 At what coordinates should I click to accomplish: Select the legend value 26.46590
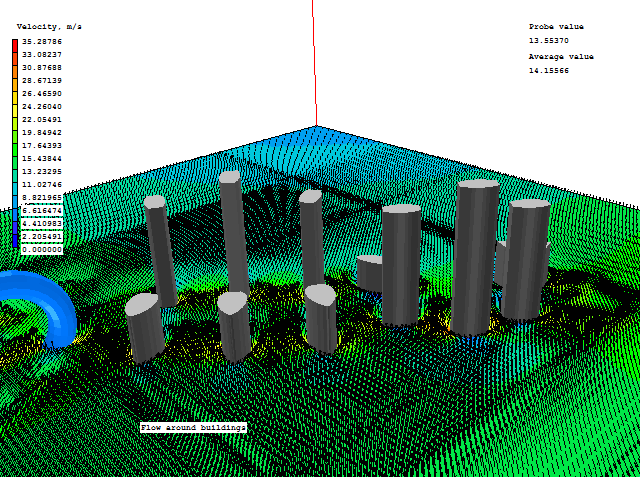click(x=42, y=93)
